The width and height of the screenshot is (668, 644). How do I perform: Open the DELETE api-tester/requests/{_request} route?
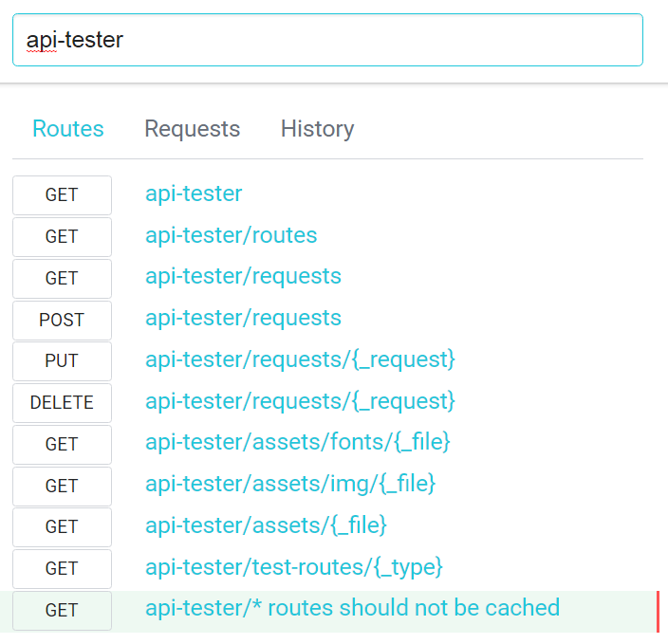point(300,401)
